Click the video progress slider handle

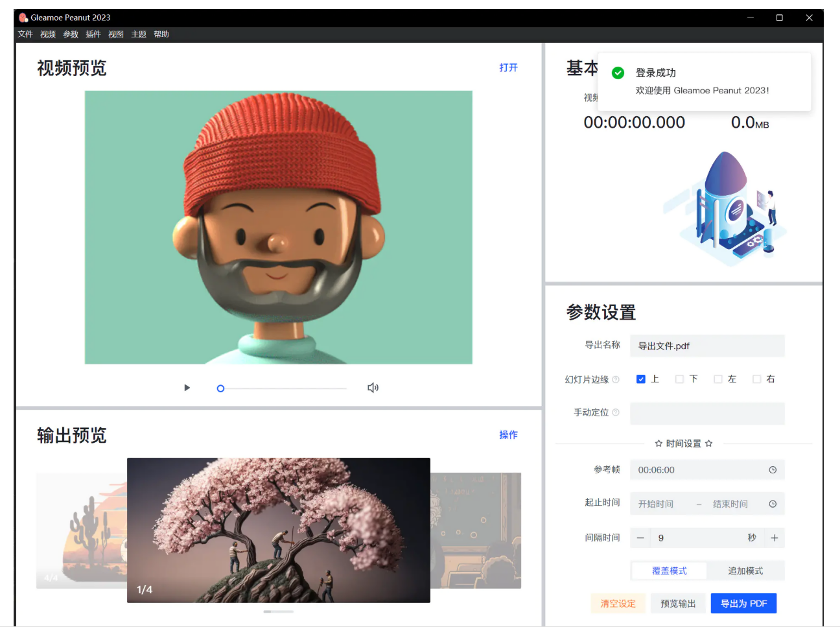[220, 388]
